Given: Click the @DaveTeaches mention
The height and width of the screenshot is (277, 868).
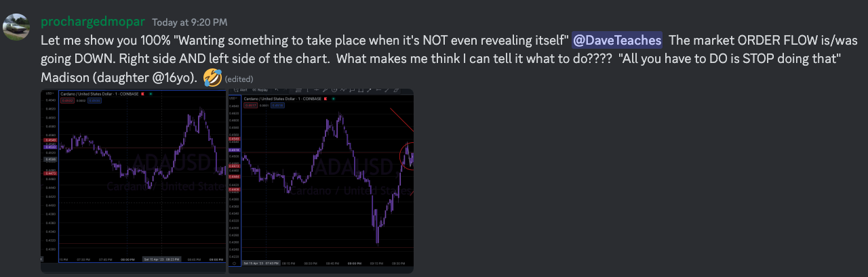Looking at the screenshot, I should (617, 41).
